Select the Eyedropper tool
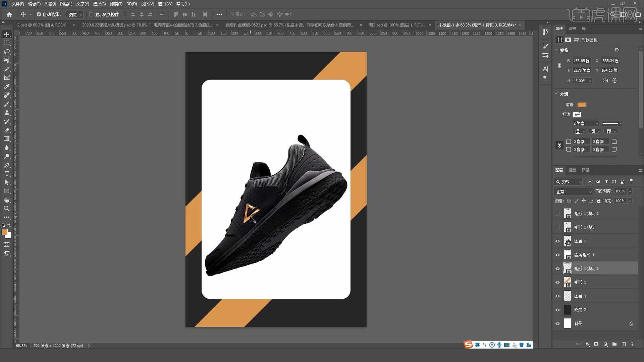 pos(7,86)
